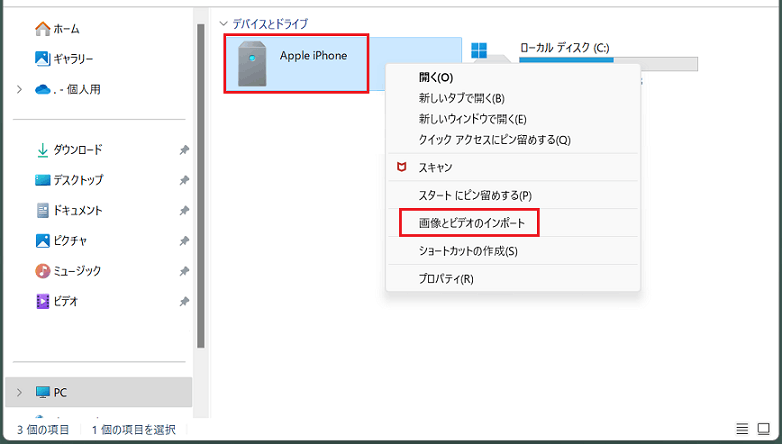Click the pin icon beside ミュージック

pos(184,271)
